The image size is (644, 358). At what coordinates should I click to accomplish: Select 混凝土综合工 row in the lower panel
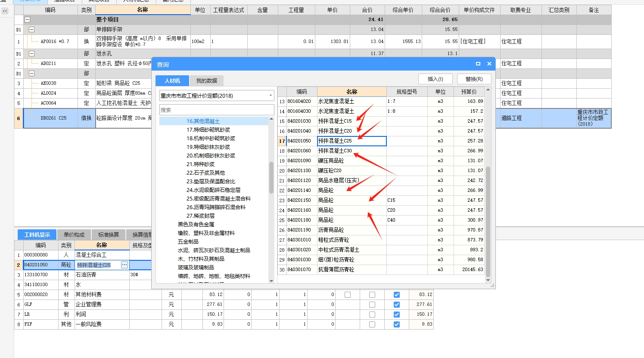[83, 255]
